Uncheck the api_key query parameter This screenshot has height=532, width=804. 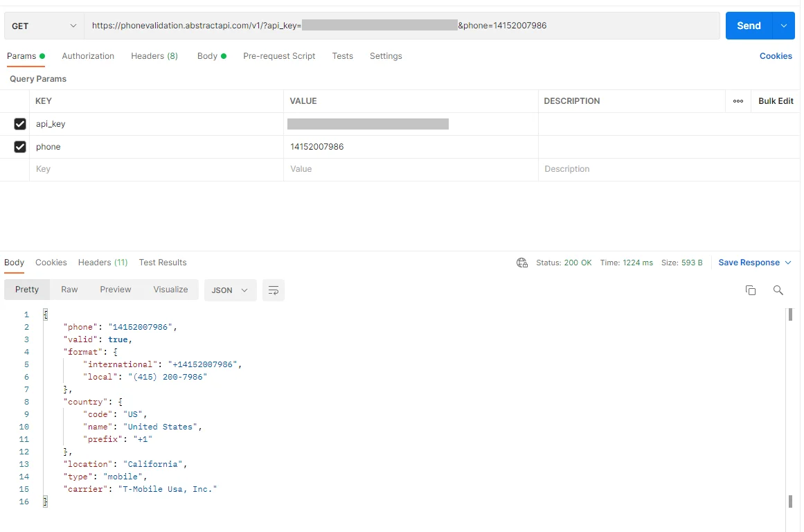(20, 123)
